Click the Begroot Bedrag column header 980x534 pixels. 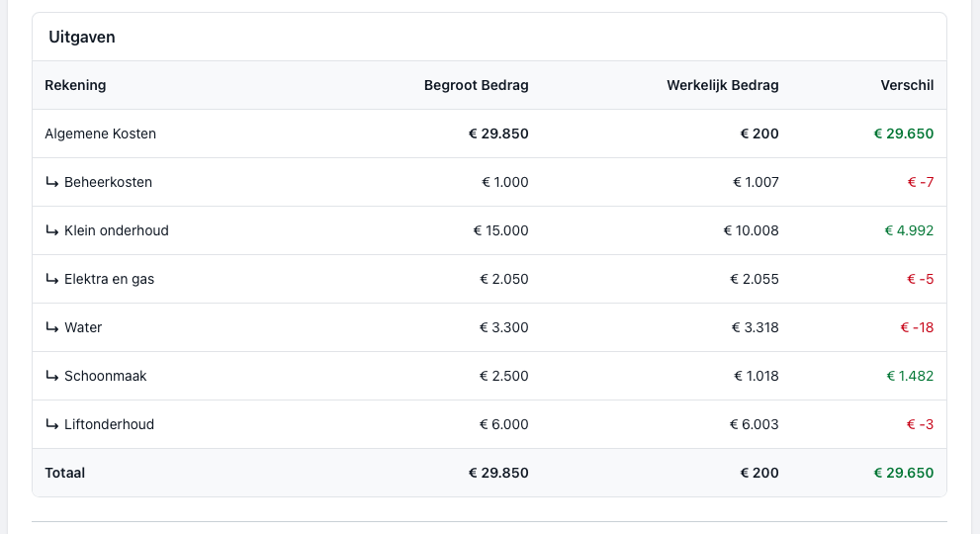476,85
